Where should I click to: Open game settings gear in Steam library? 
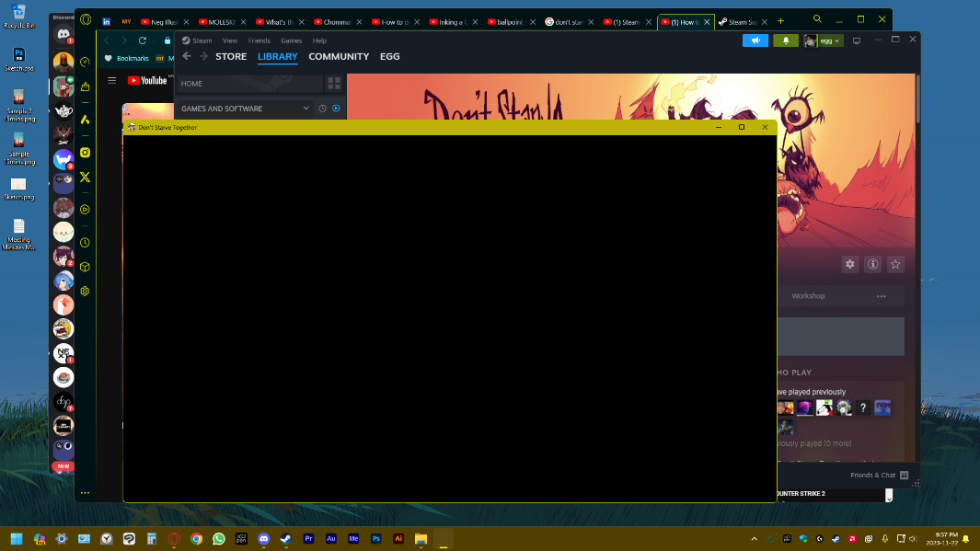click(850, 264)
